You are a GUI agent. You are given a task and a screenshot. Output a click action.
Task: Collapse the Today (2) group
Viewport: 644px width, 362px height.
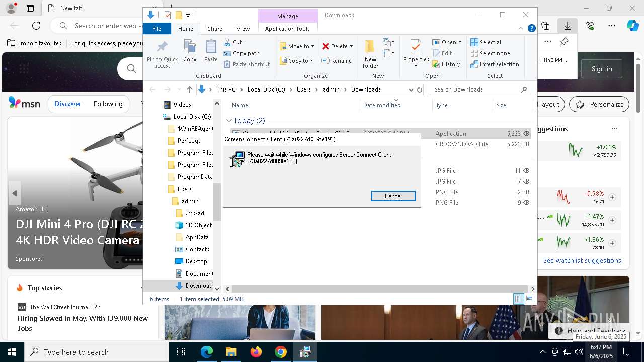point(229,121)
